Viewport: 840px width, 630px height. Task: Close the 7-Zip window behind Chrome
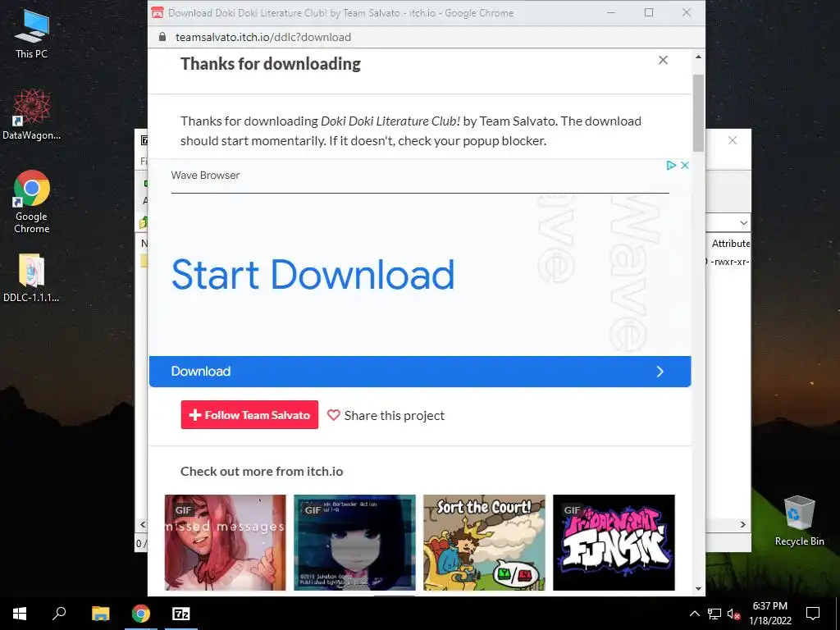coord(733,140)
